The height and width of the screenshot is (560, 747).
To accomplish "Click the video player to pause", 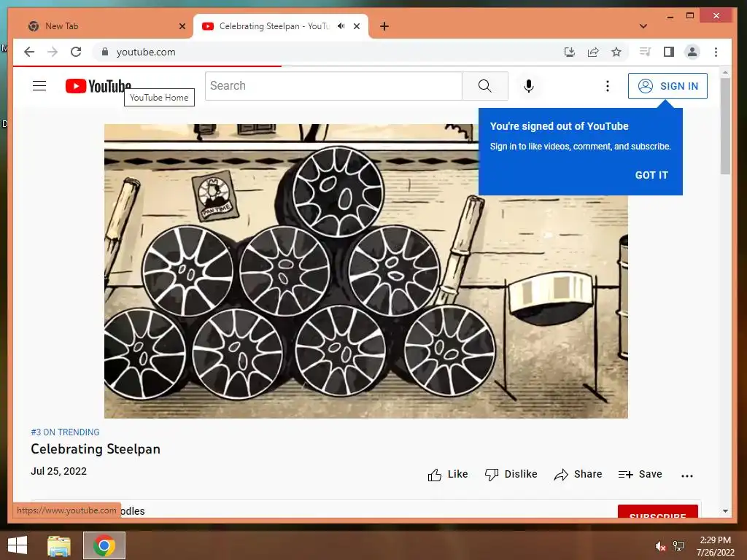I will click(x=366, y=271).
